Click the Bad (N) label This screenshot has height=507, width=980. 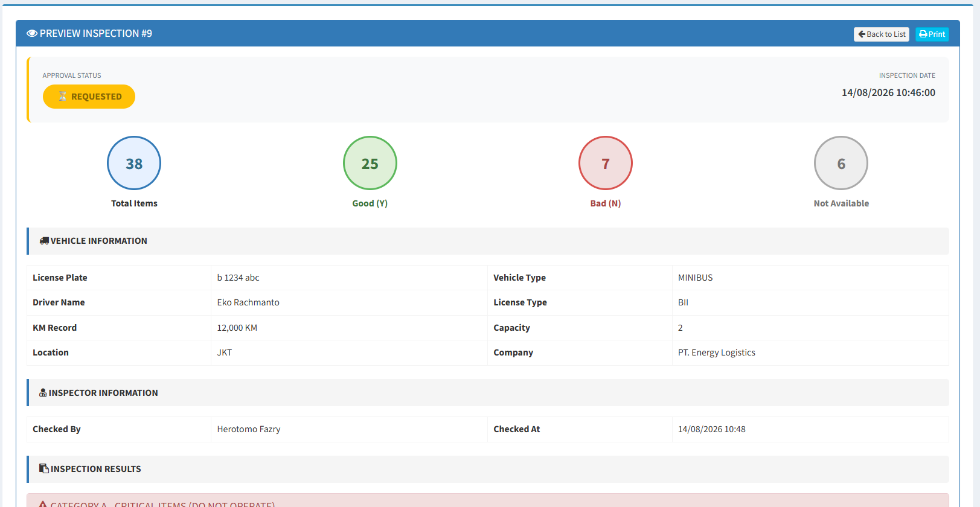click(x=606, y=203)
